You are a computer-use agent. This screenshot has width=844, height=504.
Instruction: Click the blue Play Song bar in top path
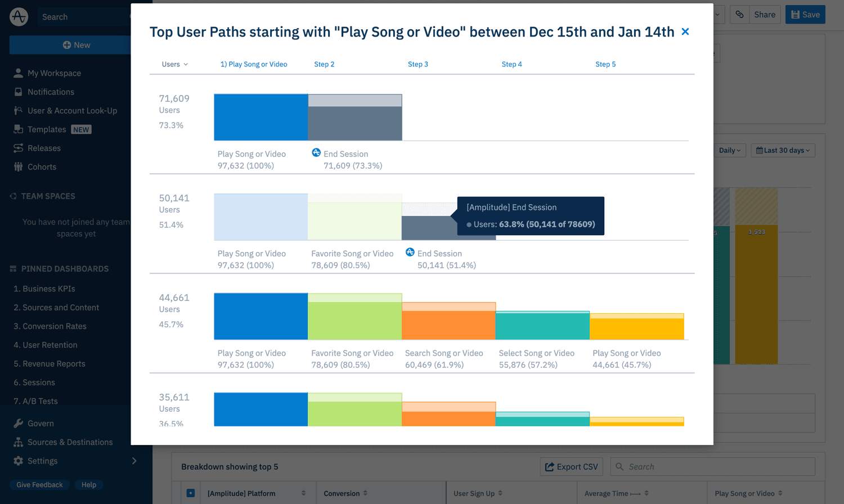(x=261, y=117)
